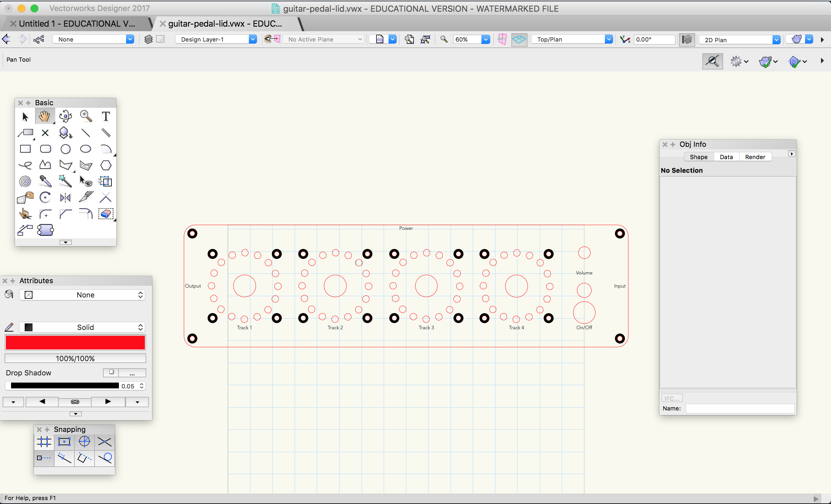Select the Flyover tool icon

pos(65,117)
